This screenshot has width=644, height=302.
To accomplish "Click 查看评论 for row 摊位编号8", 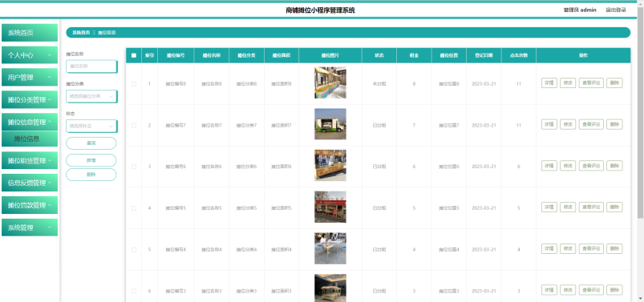I will click(591, 83).
